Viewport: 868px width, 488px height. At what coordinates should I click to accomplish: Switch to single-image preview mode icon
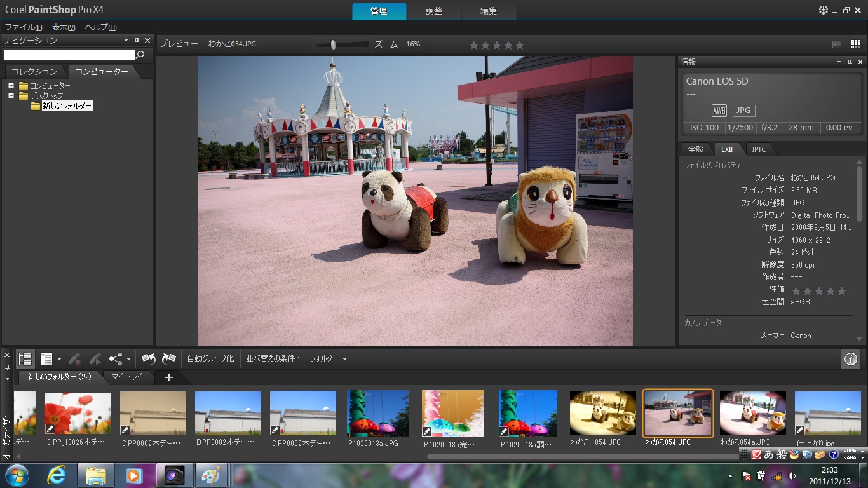click(837, 44)
